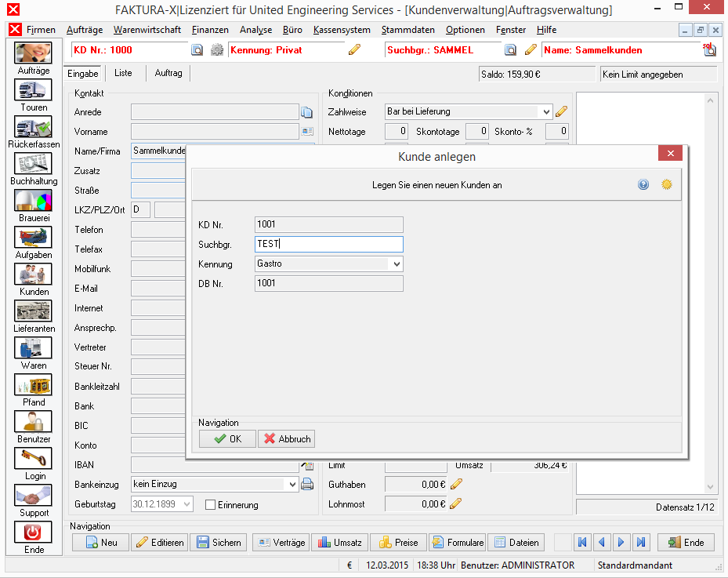Open the Pfand sidebar icon
This screenshot has height=578, width=728.
click(x=33, y=385)
